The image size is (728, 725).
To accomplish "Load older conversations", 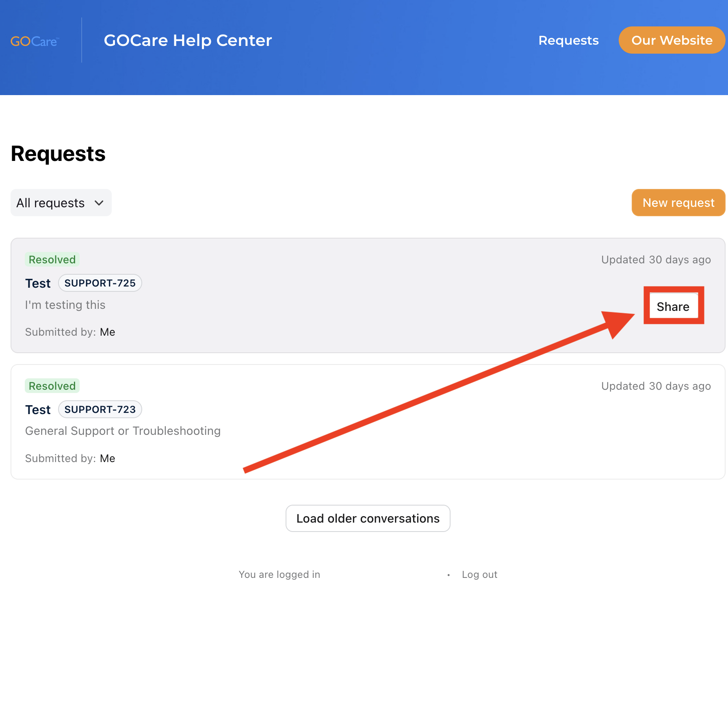I will pyautogui.click(x=368, y=519).
